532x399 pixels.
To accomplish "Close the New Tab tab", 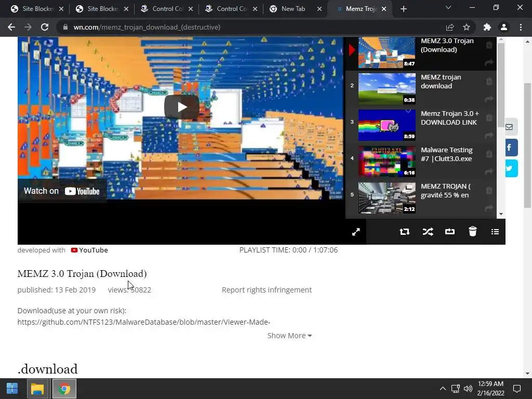I will (x=320, y=9).
